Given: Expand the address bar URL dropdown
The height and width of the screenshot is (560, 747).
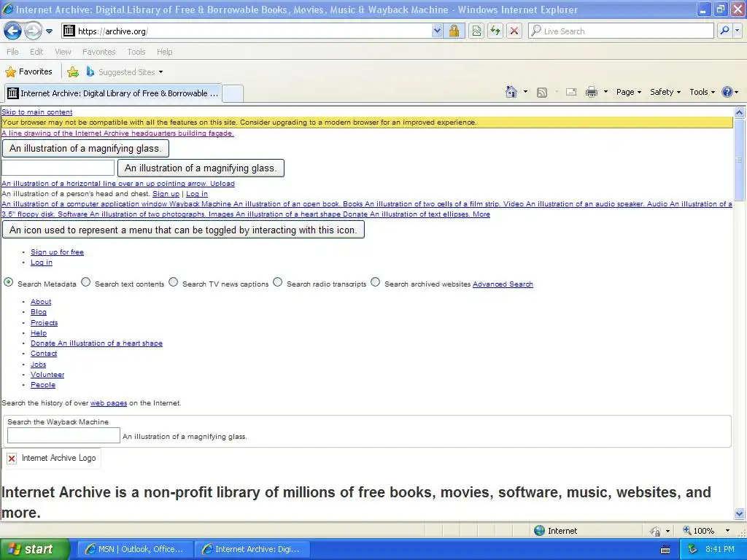Looking at the screenshot, I should pyautogui.click(x=437, y=31).
